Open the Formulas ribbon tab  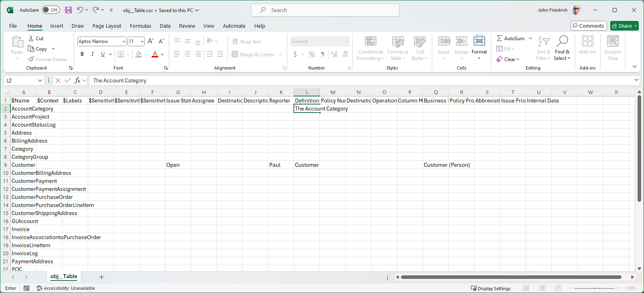pyautogui.click(x=140, y=26)
